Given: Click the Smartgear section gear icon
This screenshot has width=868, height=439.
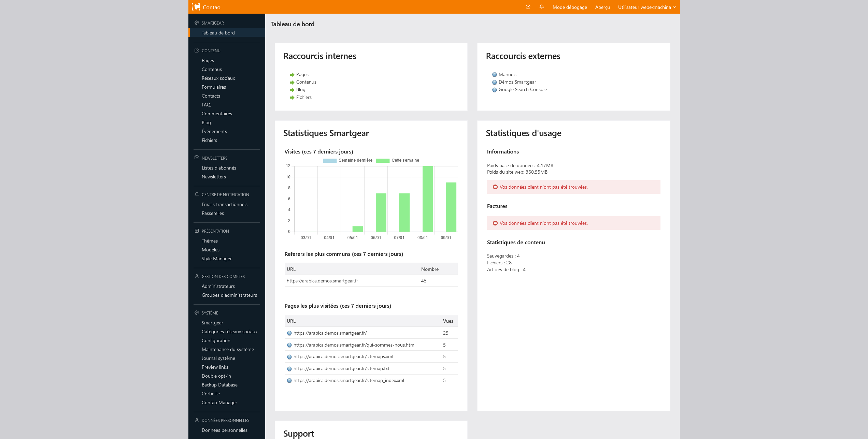Looking at the screenshot, I should click(x=197, y=23).
